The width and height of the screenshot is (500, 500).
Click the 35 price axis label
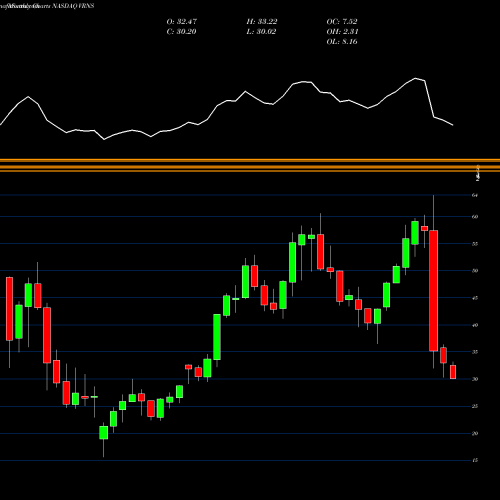(475, 352)
